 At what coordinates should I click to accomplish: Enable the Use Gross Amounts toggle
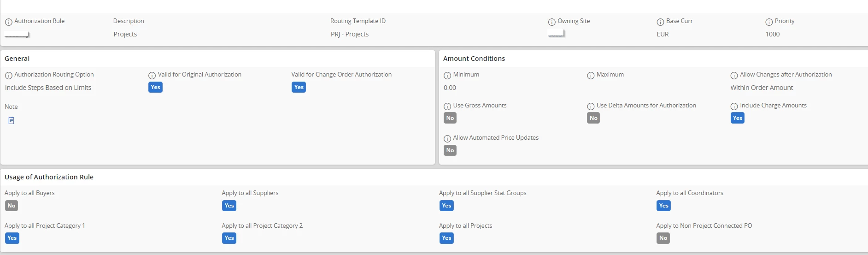click(450, 118)
